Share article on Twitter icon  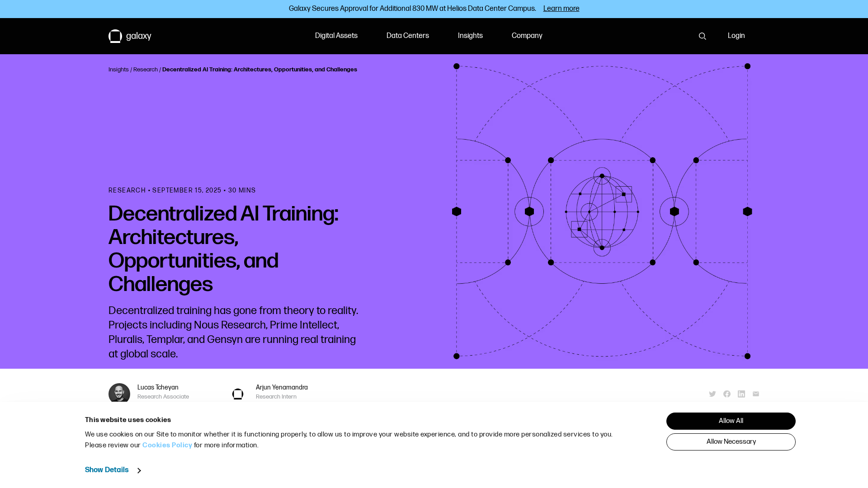pos(712,394)
